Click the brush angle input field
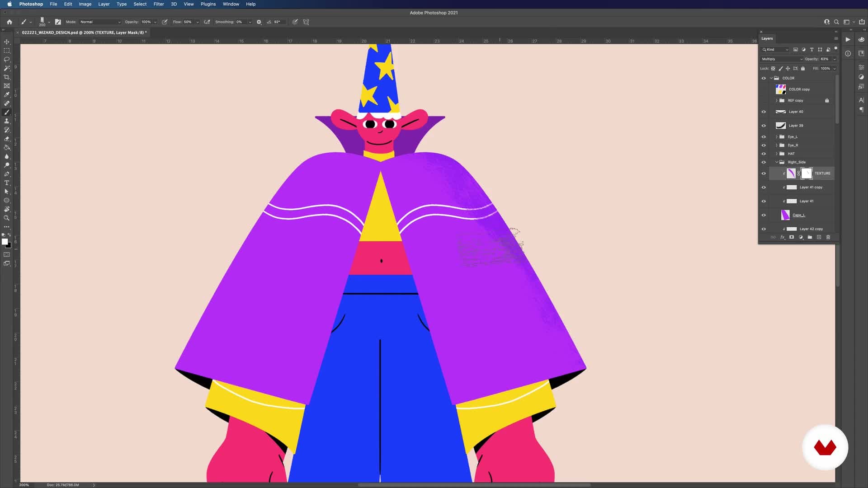Viewport: 868px width, 488px height. [x=279, y=22]
